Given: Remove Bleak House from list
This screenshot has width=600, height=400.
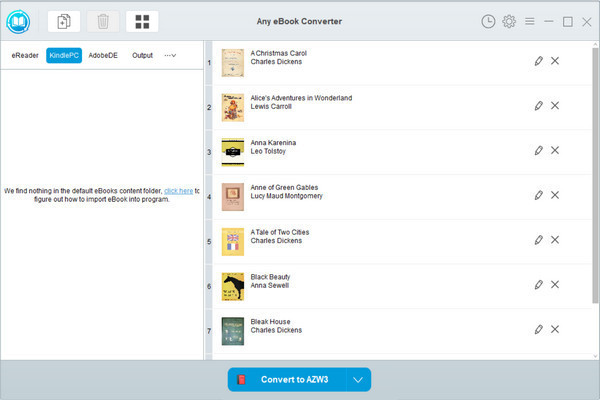Looking at the screenshot, I should coord(555,329).
